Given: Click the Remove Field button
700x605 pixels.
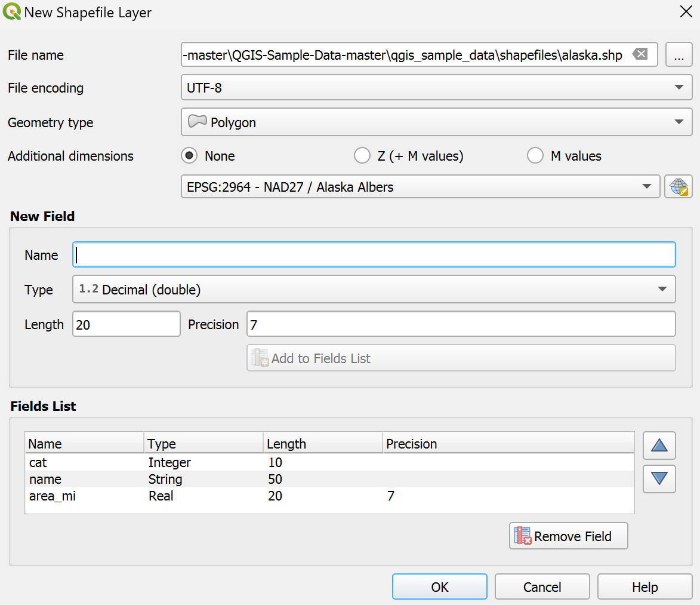Looking at the screenshot, I should pyautogui.click(x=568, y=536).
